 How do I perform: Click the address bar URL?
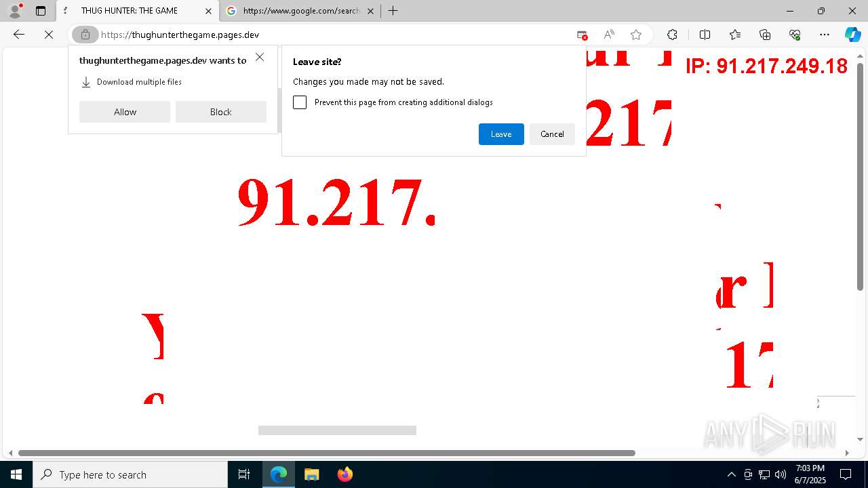click(180, 35)
